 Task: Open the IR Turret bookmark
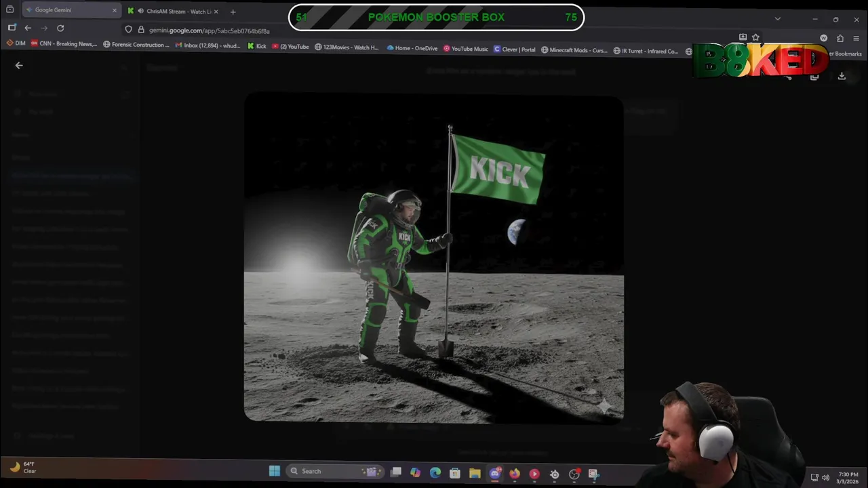point(646,51)
